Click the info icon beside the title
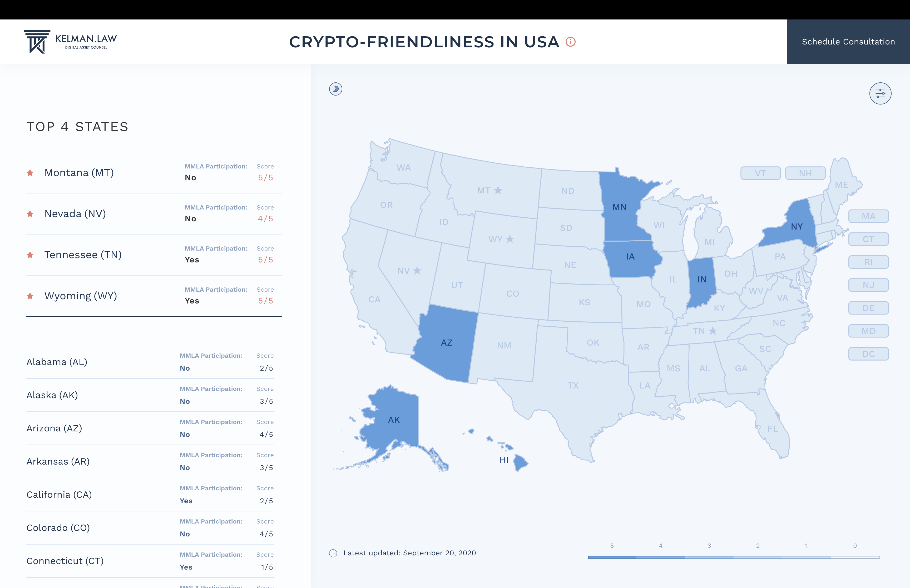This screenshot has height=588, width=910. [x=570, y=42]
